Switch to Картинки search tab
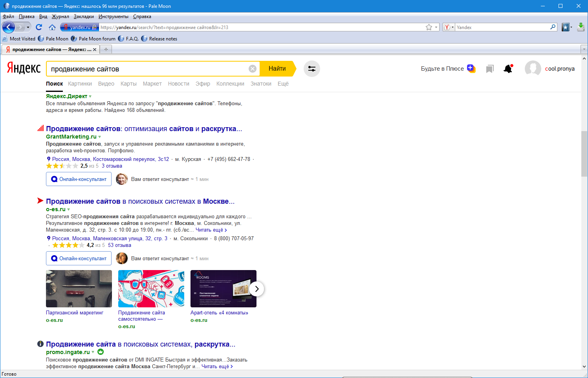The image size is (588, 378). click(80, 84)
